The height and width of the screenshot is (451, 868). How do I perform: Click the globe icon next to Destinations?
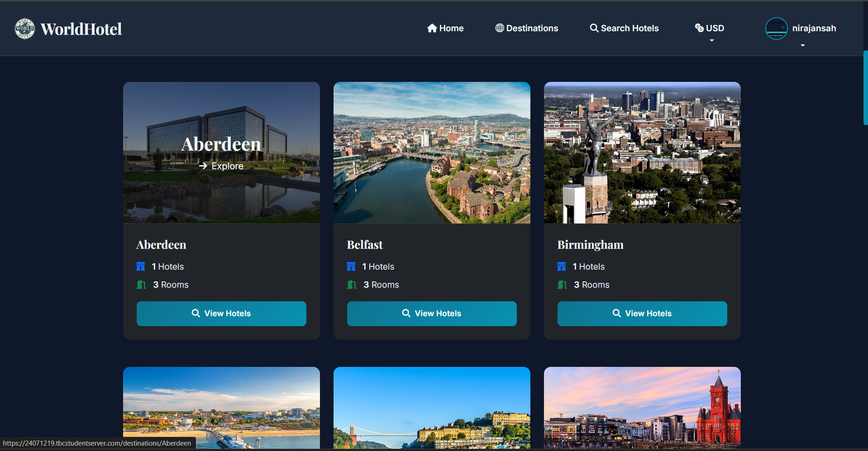pos(500,28)
